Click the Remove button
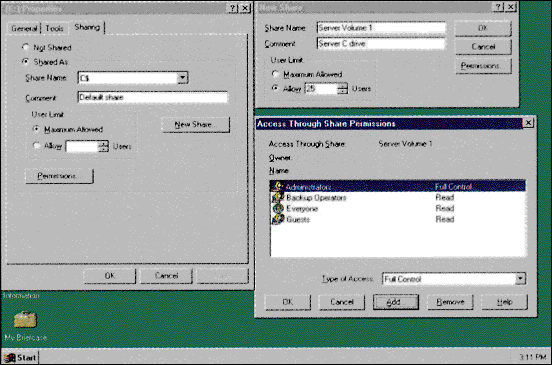552x365 pixels. point(450,302)
